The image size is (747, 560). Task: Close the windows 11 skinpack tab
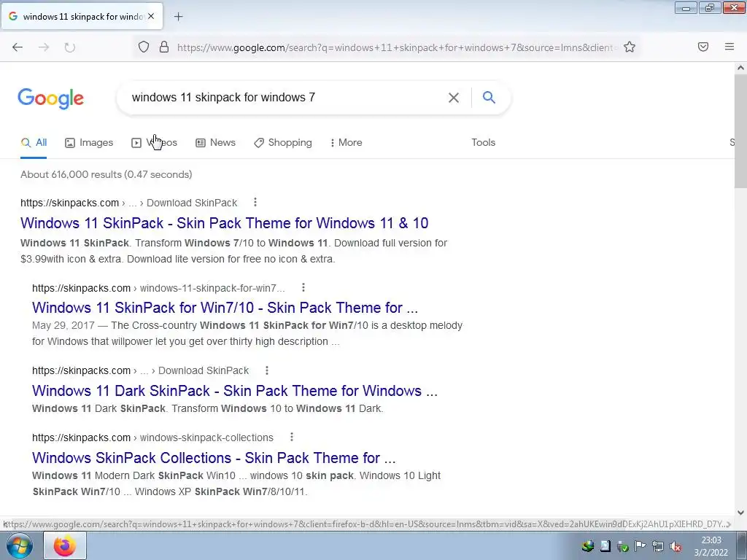click(x=151, y=16)
